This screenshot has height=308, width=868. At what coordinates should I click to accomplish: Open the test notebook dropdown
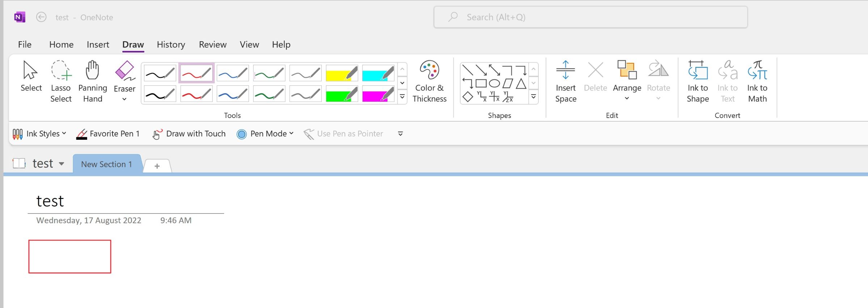(62, 164)
